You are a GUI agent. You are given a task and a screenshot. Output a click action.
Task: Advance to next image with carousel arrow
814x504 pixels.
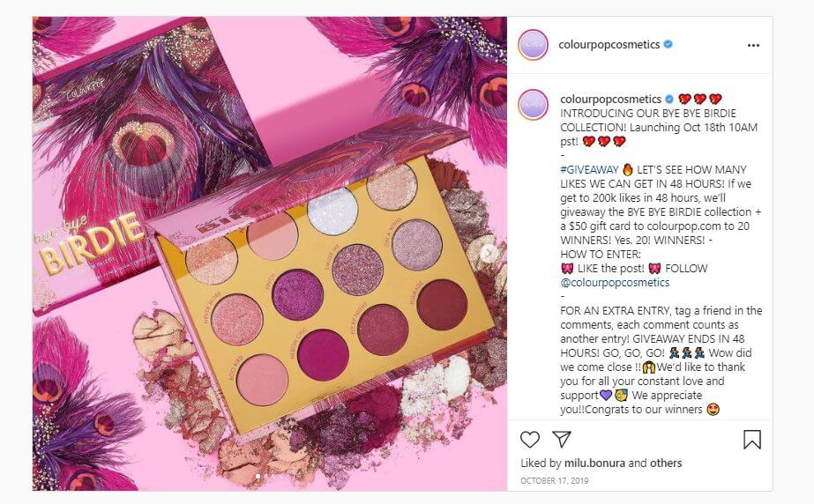coord(488,253)
